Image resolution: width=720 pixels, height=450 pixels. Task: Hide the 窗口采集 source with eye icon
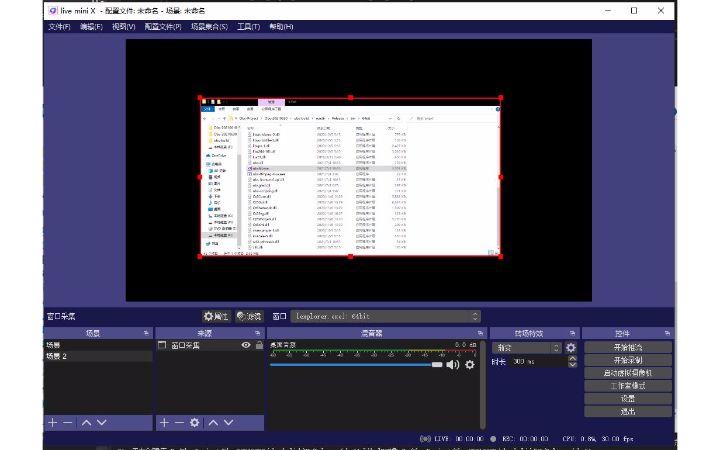[x=246, y=345]
